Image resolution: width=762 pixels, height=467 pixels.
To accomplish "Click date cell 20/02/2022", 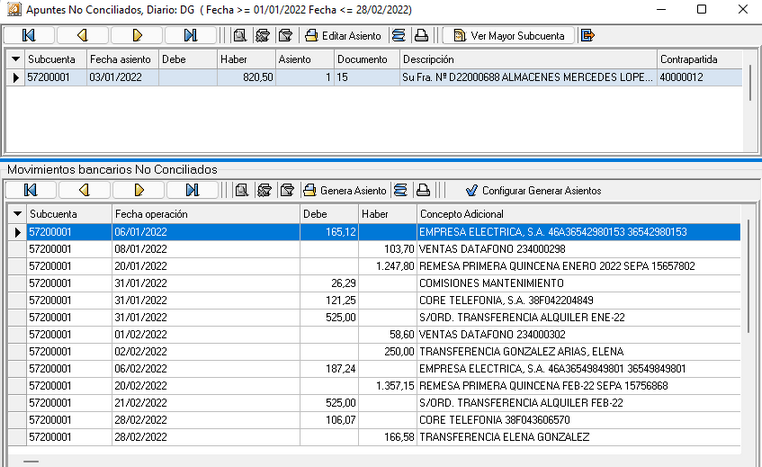I will [206, 386].
